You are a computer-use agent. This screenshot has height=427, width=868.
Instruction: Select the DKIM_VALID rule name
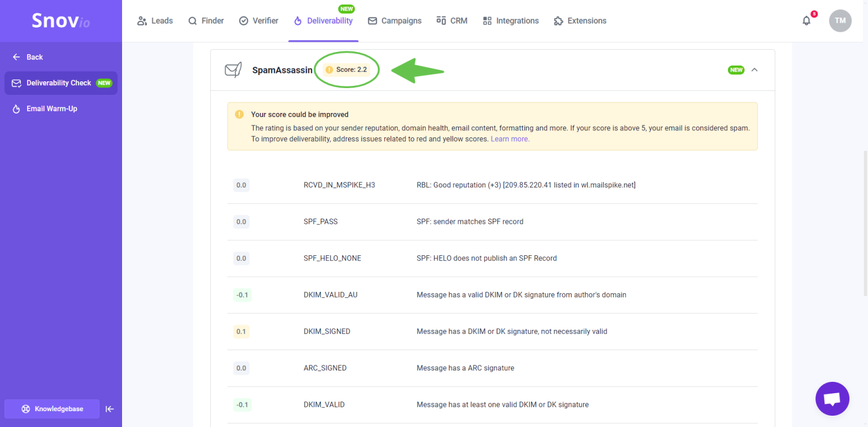tap(324, 405)
